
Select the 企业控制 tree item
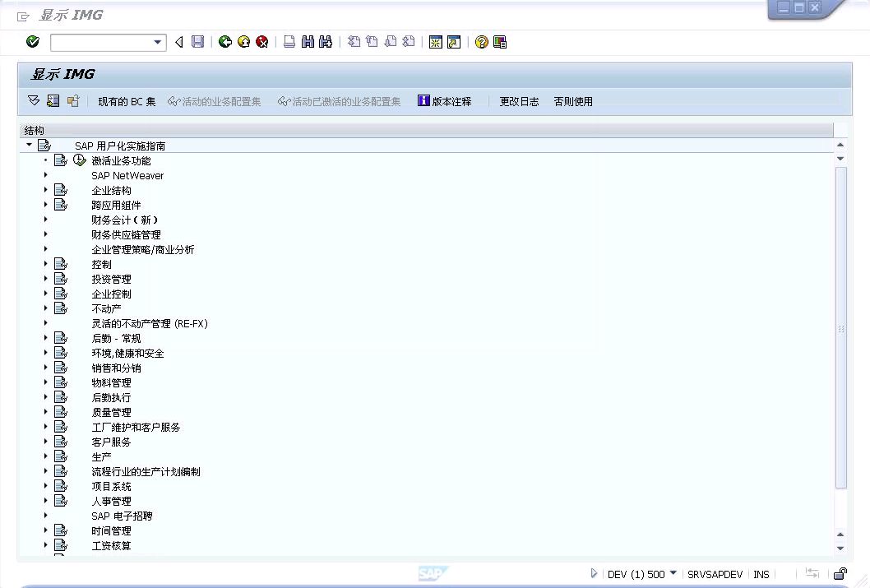click(111, 294)
